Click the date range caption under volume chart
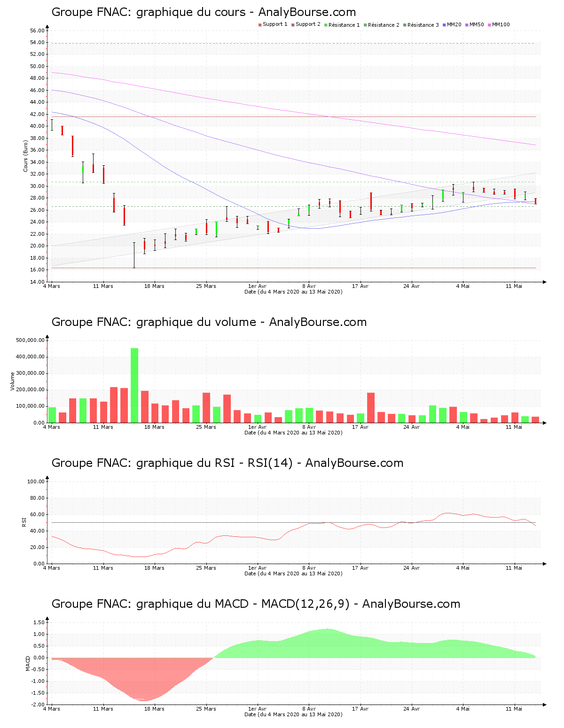564x728 pixels. (x=294, y=433)
